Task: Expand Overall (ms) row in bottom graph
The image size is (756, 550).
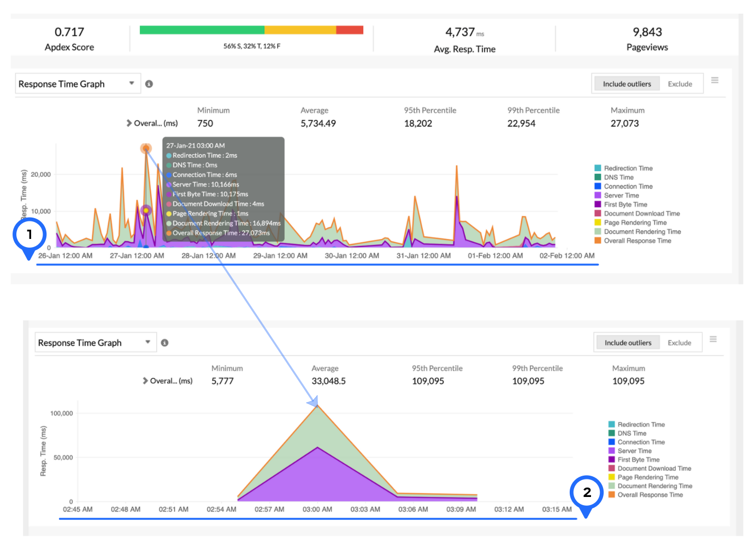Action: tap(145, 381)
